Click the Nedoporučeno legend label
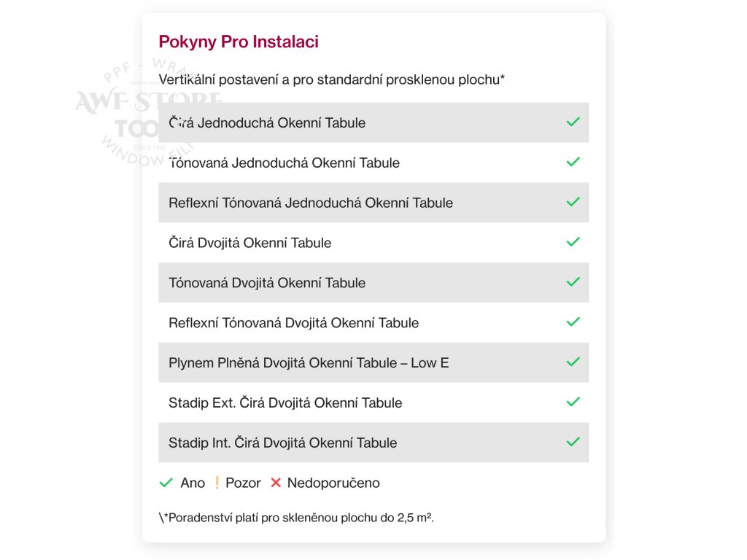747x560 pixels. pyautogui.click(x=333, y=483)
